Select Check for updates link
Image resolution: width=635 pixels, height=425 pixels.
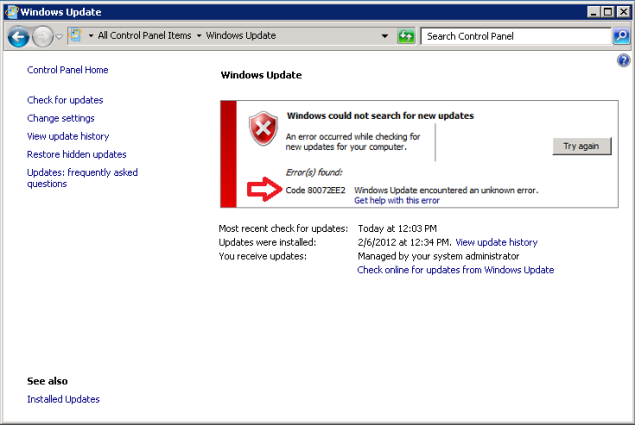coord(65,100)
